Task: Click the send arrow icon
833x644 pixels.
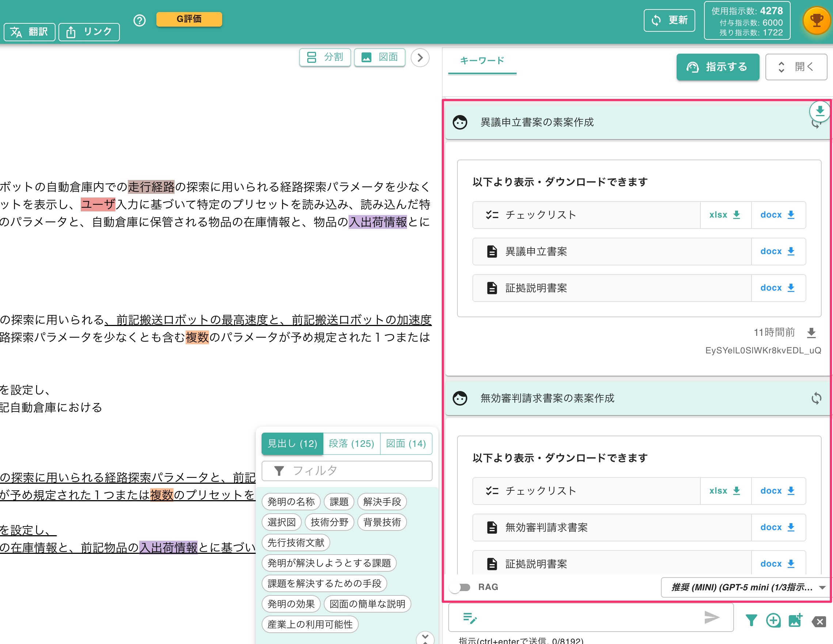Action: pos(712,617)
